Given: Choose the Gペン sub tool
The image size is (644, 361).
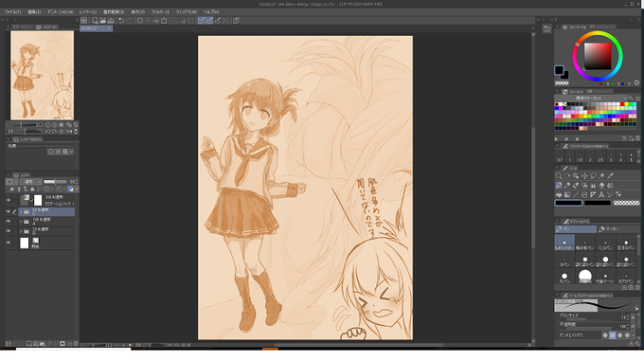Looking at the screenshot, I should tap(564, 260).
